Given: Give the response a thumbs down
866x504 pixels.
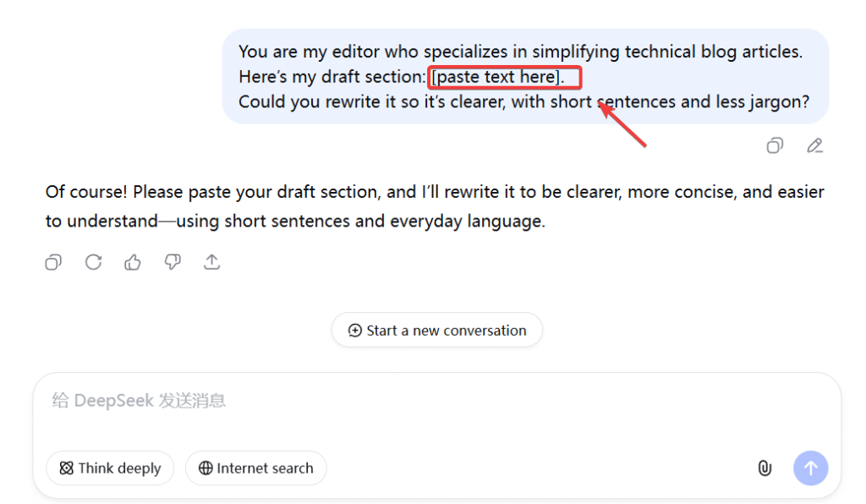Looking at the screenshot, I should 173,262.
